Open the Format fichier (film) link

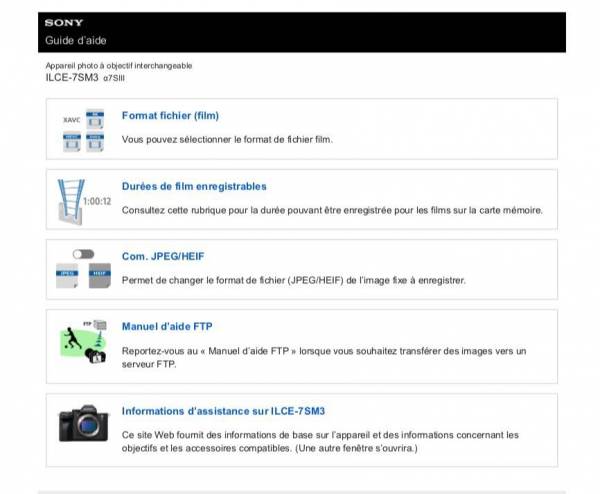pyautogui.click(x=170, y=116)
